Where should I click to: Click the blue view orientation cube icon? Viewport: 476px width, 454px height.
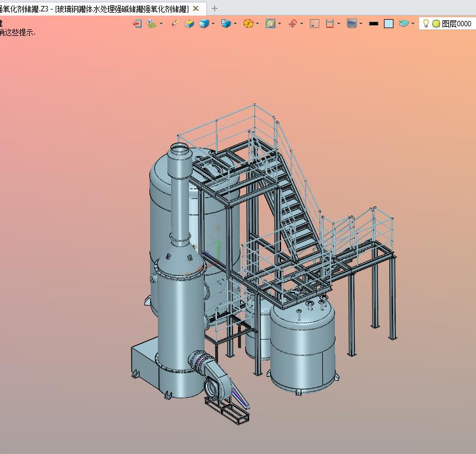[226, 24]
